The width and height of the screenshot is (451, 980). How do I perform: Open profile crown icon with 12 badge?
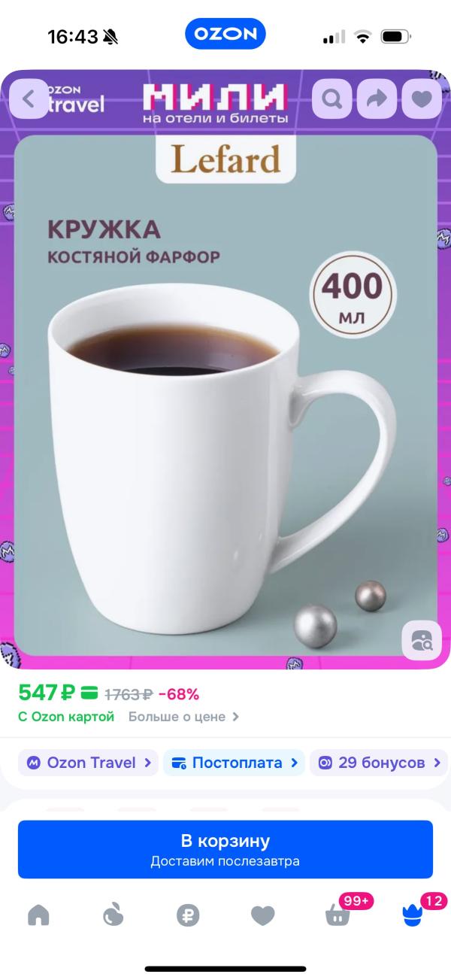click(x=413, y=914)
